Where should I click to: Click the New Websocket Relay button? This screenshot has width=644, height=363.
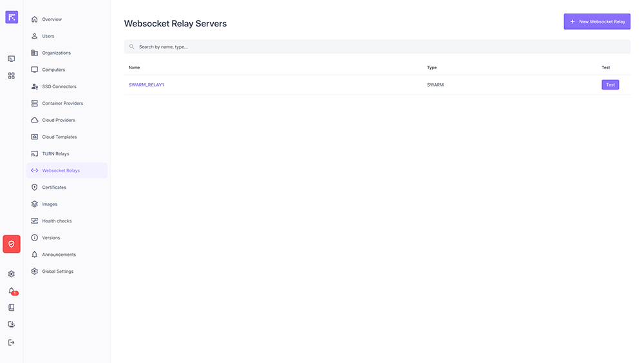click(597, 22)
